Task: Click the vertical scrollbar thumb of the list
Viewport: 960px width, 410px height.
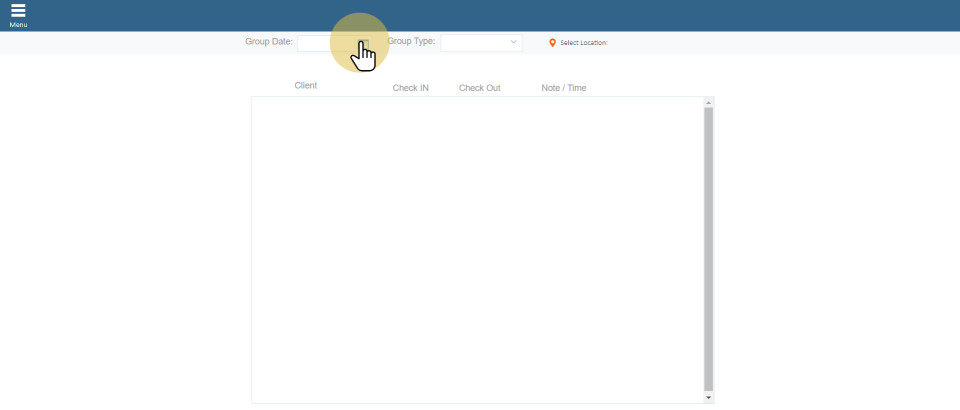Action: coord(708,248)
